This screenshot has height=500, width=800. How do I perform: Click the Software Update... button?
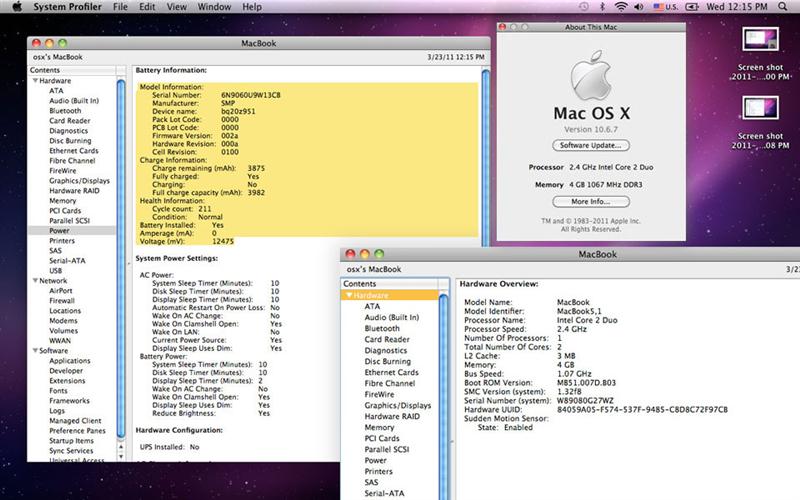pyautogui.click(x=590, y=145)
